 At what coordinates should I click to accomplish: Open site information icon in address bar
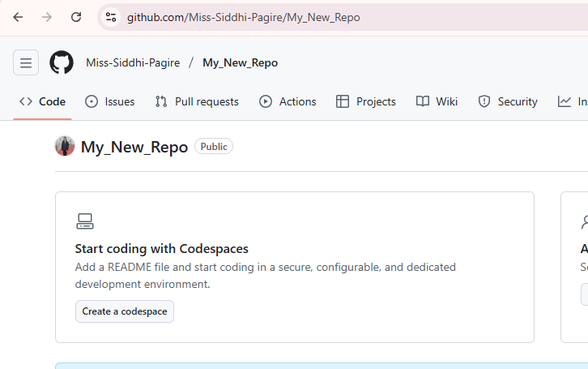(x=111, y=17)
